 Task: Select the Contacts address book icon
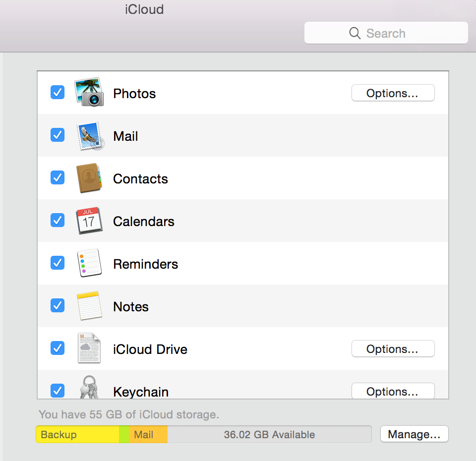coord(89,178)
